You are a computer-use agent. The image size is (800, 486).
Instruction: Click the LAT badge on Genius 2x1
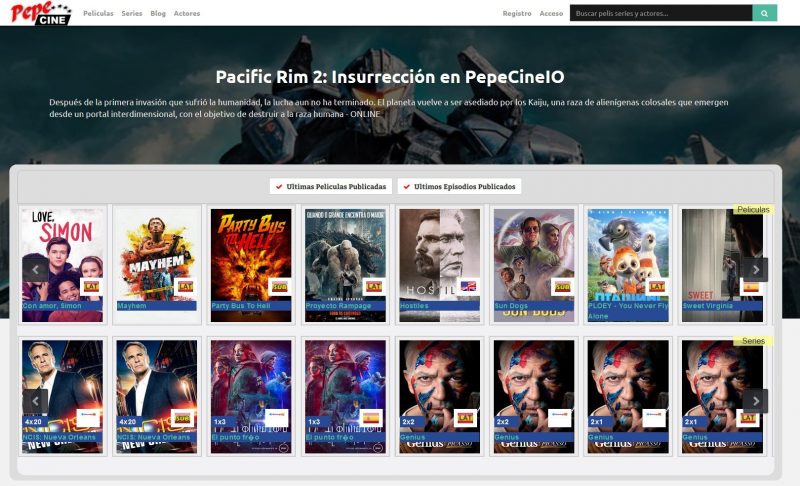point(748,418)
